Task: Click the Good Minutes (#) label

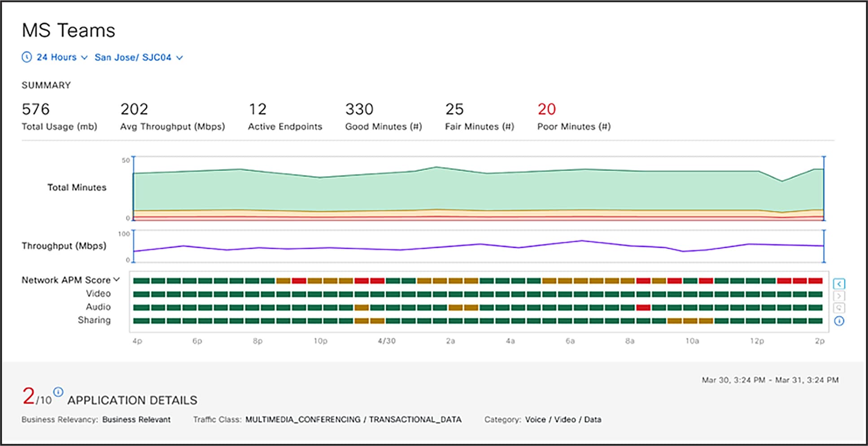Action: 384,127
